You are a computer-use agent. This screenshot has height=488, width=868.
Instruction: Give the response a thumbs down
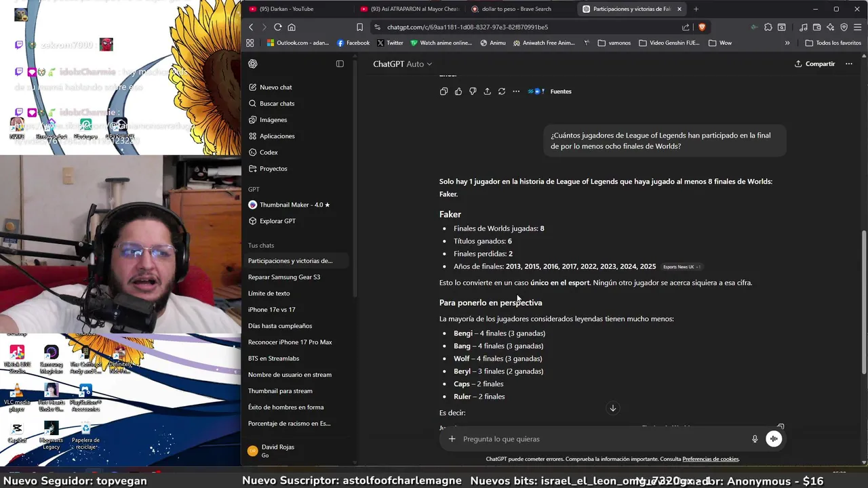pyautogui.click(x=473, y=91)
